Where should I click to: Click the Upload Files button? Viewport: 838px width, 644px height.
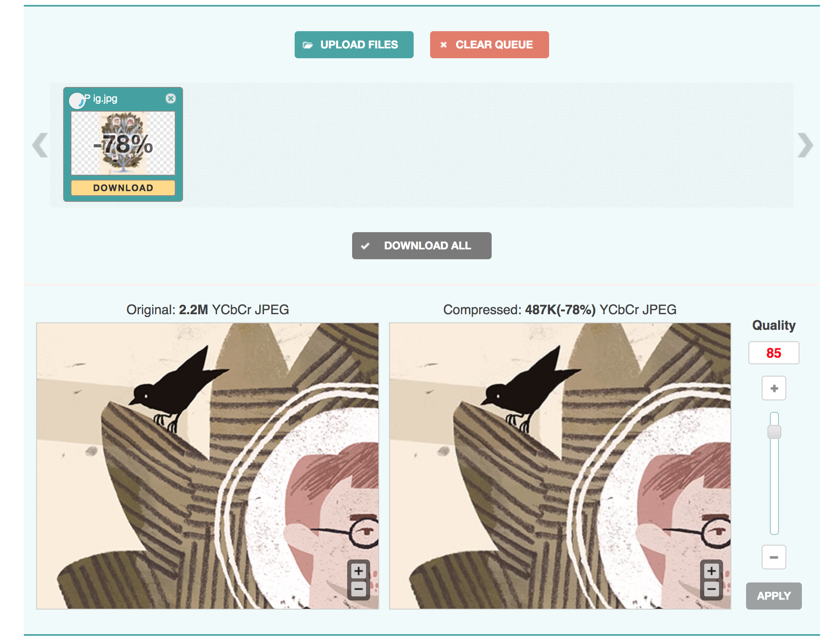point(354,45)
